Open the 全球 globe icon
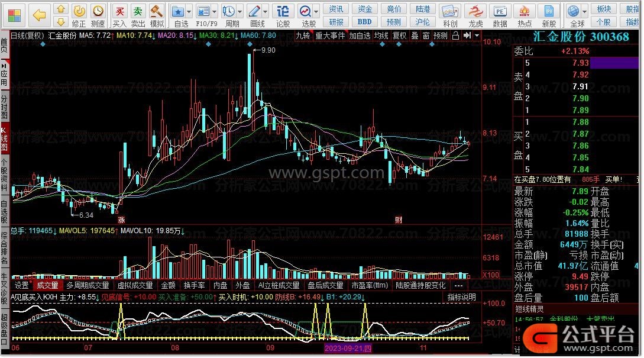 tap(574, 11)
